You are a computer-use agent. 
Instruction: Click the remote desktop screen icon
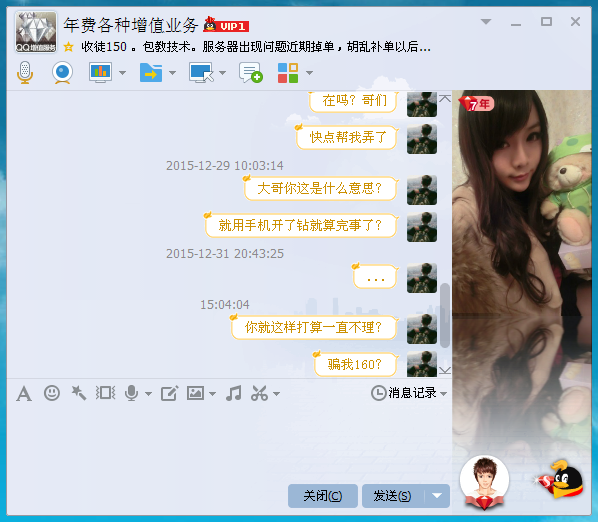(x=201, y=72)
